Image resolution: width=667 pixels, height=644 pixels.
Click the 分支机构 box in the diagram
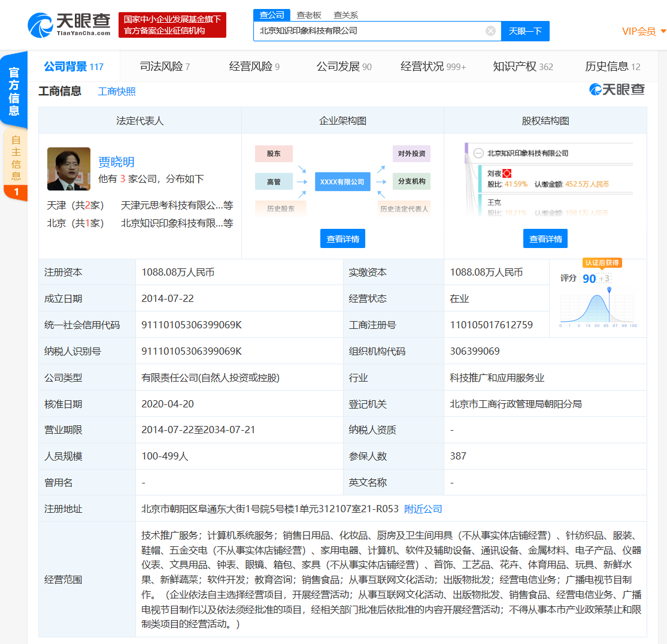[411, 182]
